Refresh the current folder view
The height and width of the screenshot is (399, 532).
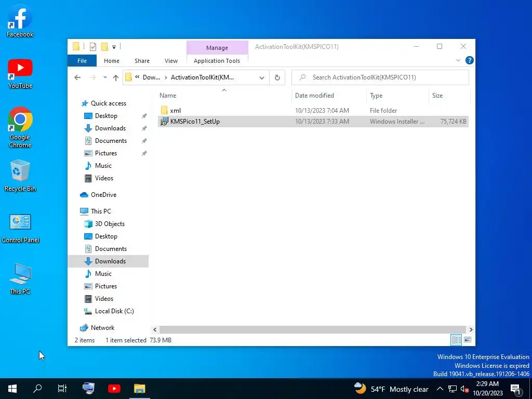tap(277, 78)
